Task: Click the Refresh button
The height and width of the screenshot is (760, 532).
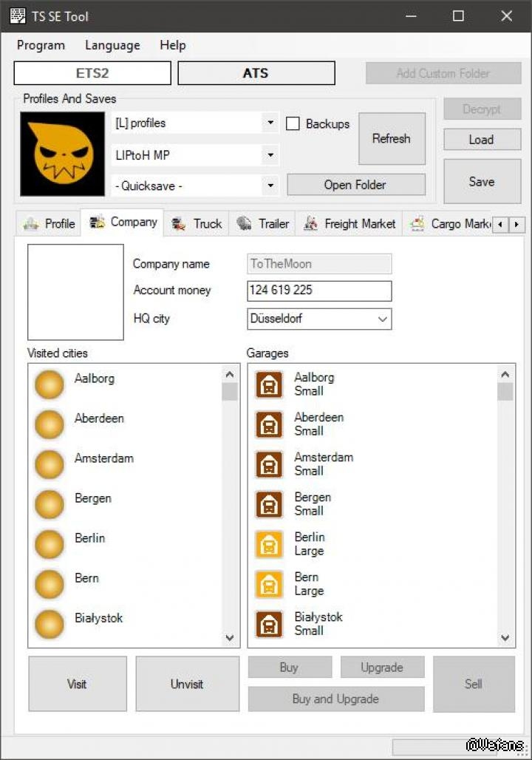Action: (x=392, y=139)
